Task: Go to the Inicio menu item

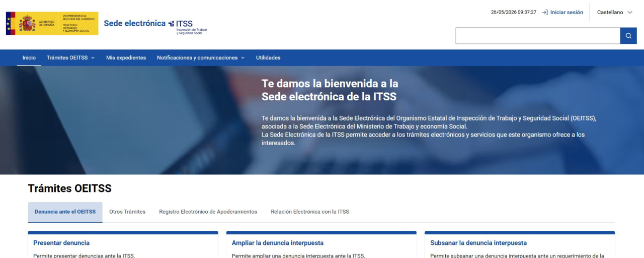Action: (x=29, y=57)
